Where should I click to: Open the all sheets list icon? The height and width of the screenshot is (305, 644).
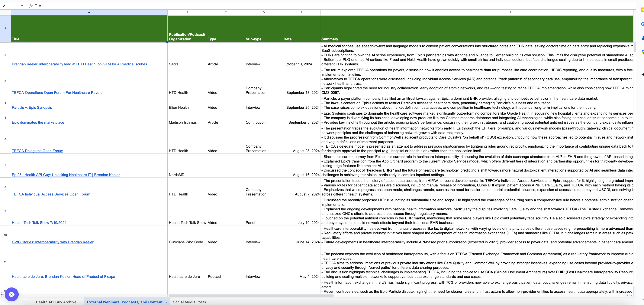[x=25, y=302]
